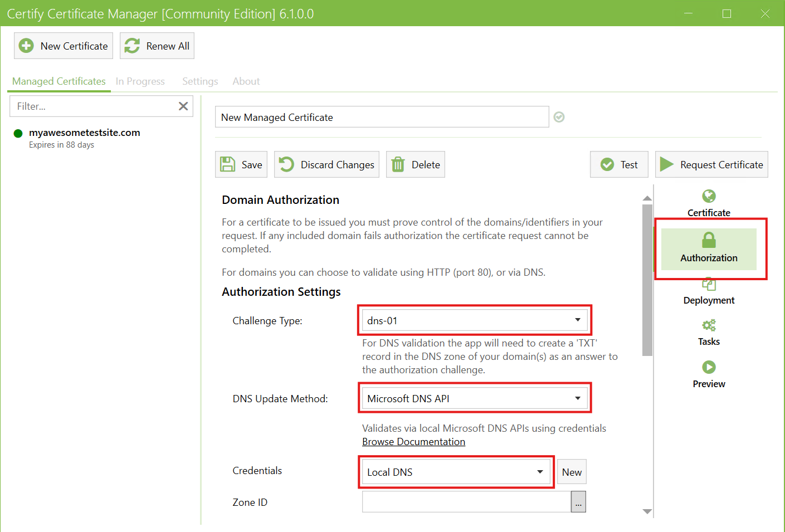Viewport: 785px width, 532px height.
Task: Expand the Credentials Local DNS dropdown
Action: coord(456,472)
